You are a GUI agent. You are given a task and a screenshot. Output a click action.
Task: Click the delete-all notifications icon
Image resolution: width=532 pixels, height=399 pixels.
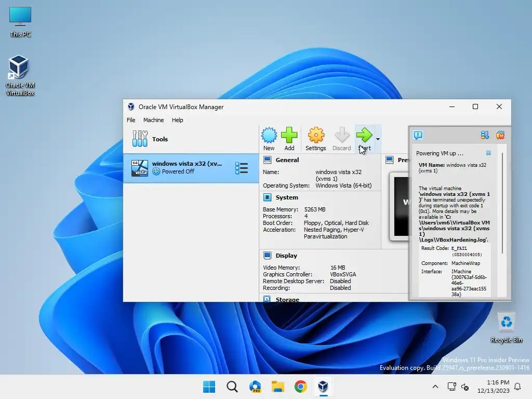(x=500, y=136)
